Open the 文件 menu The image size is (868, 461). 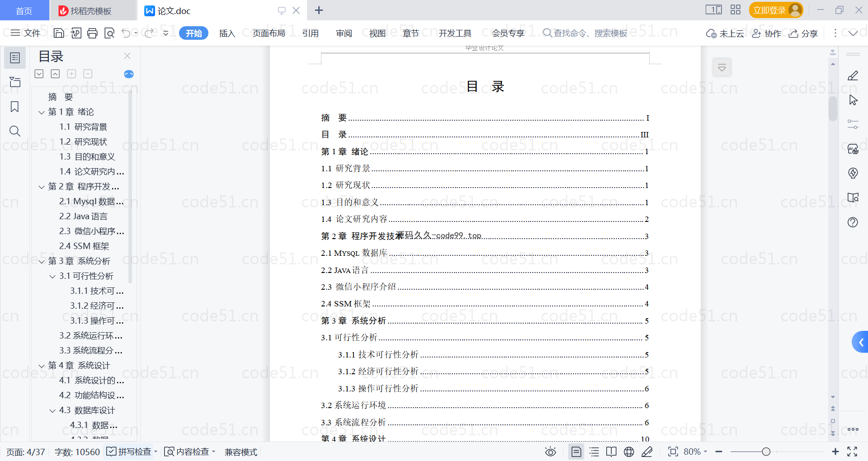click(x=26, y=33)
